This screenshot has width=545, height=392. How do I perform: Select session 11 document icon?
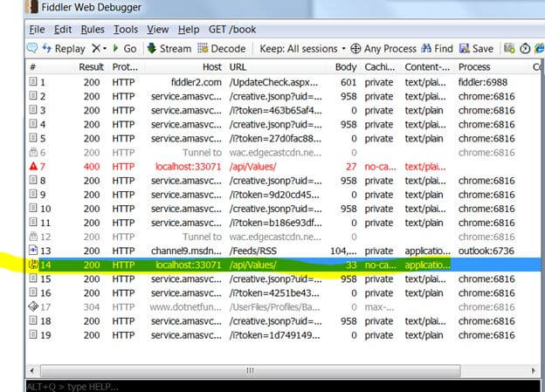[33, 222]
